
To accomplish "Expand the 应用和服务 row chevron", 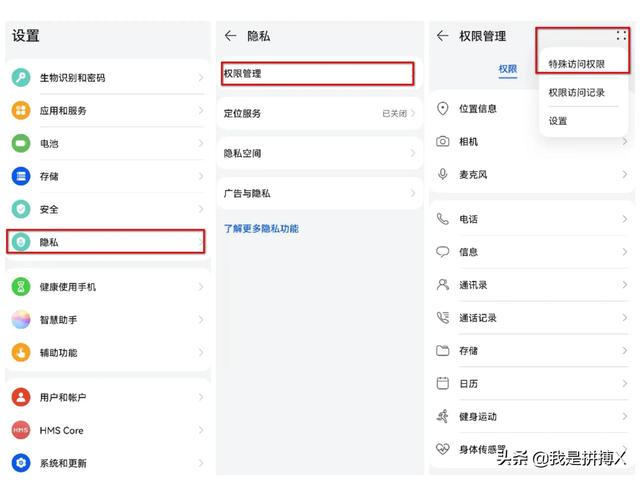I will pos(200,110).
